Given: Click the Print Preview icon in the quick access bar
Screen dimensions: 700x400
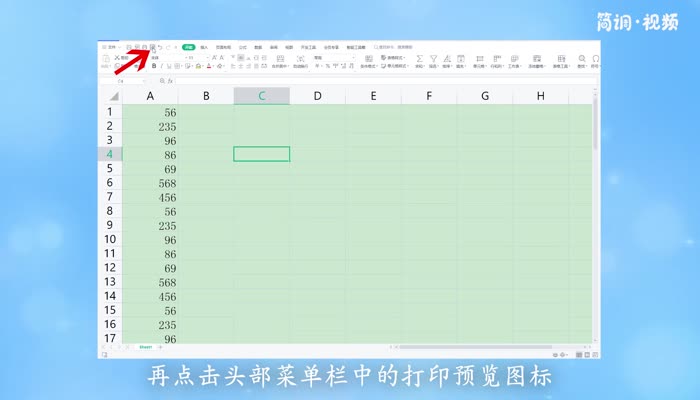Looking at the screenshot, I should pos(151,47).
